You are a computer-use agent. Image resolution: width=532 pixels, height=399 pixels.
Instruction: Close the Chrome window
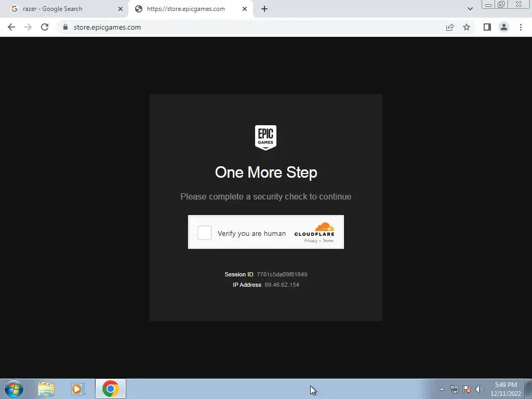[x=519, y=4]
